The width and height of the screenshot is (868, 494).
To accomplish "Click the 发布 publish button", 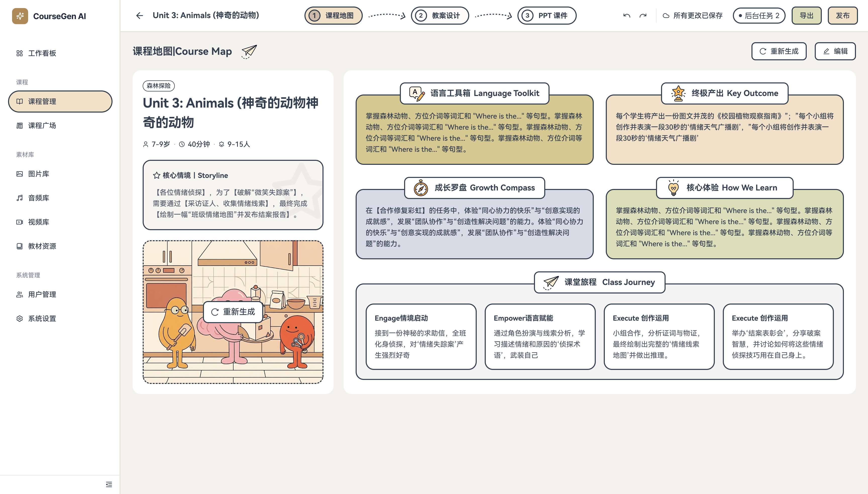I will click(843, 16).
